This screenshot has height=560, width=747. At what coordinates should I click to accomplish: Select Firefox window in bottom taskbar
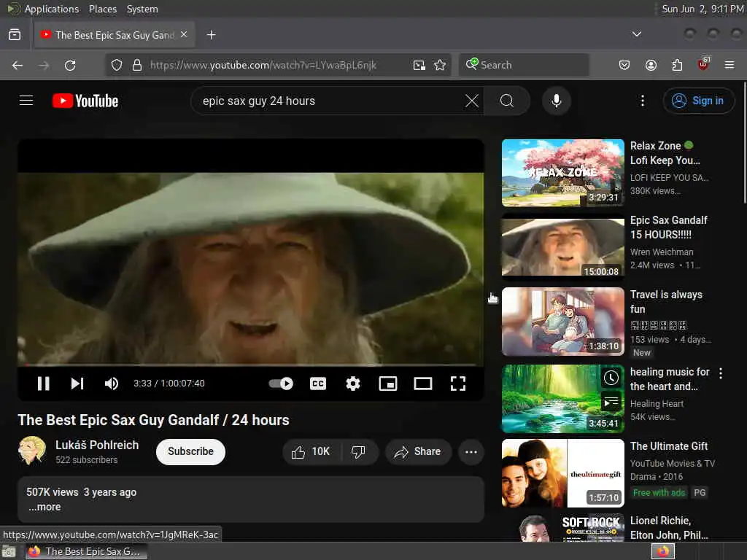pos(86,551)
